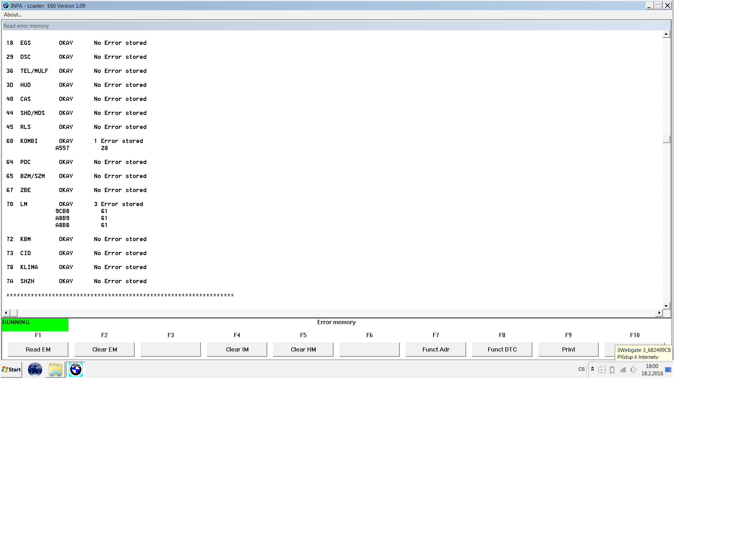Click the Action Center flag tray icon

coord(602,370)
